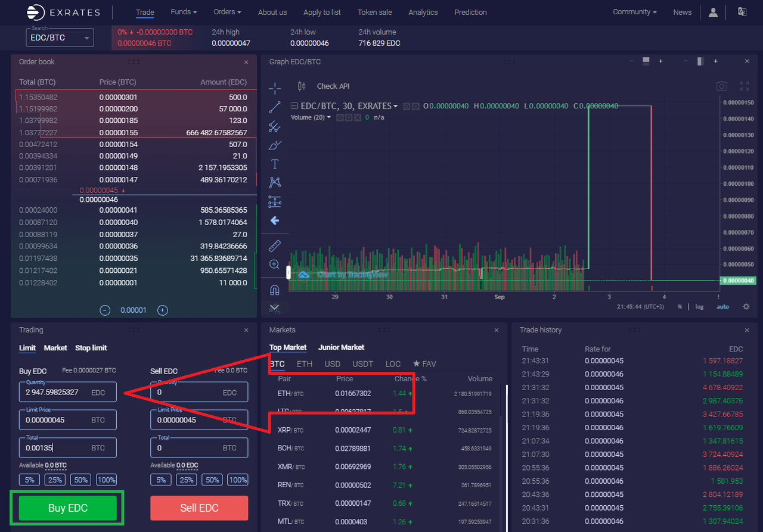Focus the Buy Limit Price field
The height and width of the screenshot is (532, 763).
68,420
